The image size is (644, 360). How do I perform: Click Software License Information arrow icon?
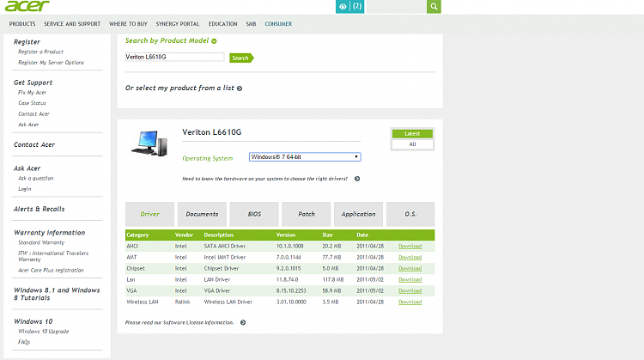[x=243, y=322]
